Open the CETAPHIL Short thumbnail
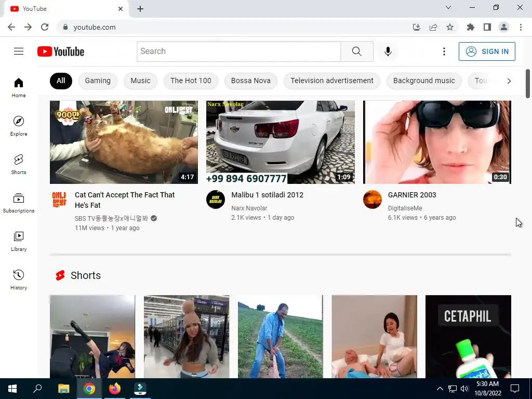Screen dimensions: 532x399 pyautogui.click(x=468, y=337)
